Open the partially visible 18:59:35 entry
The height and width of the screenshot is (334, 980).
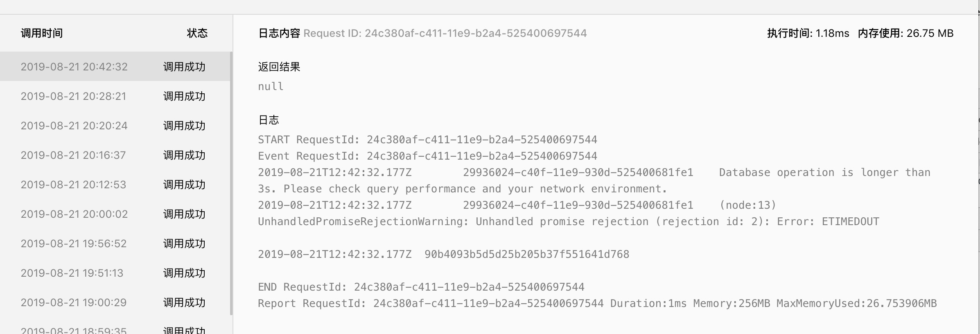pyautogui.click(x=74, y=330)
